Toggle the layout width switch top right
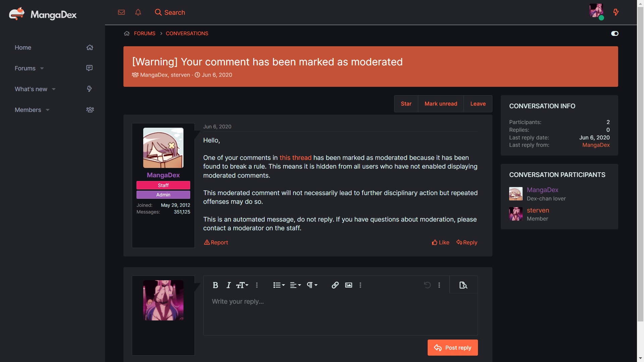644x362 pixels. tap(614, 34)
